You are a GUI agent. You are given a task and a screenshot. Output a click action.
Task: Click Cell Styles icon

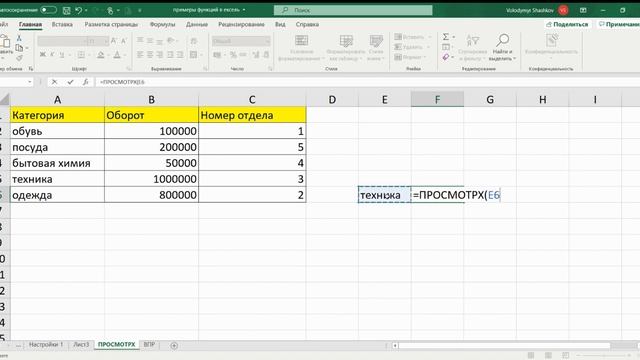(376, 41)
